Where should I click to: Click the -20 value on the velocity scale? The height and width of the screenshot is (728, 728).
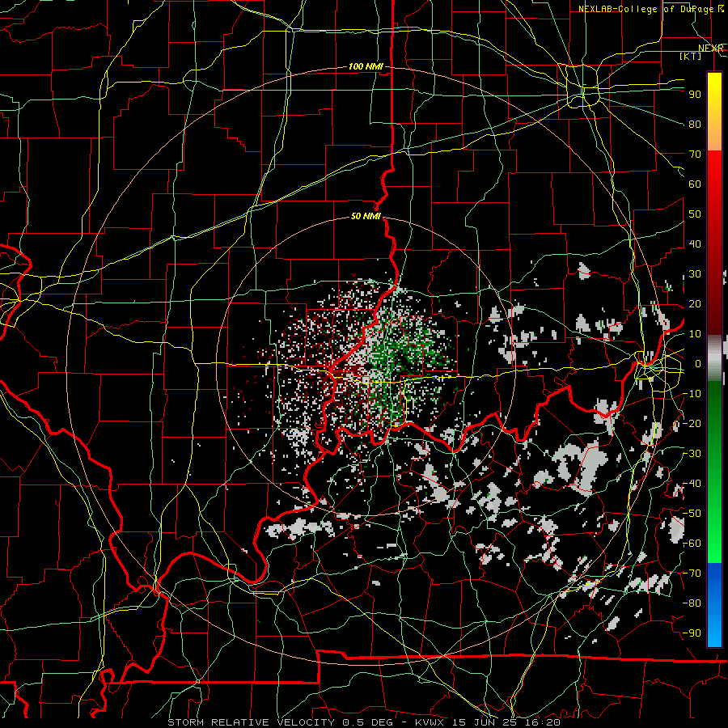(692, 423)
